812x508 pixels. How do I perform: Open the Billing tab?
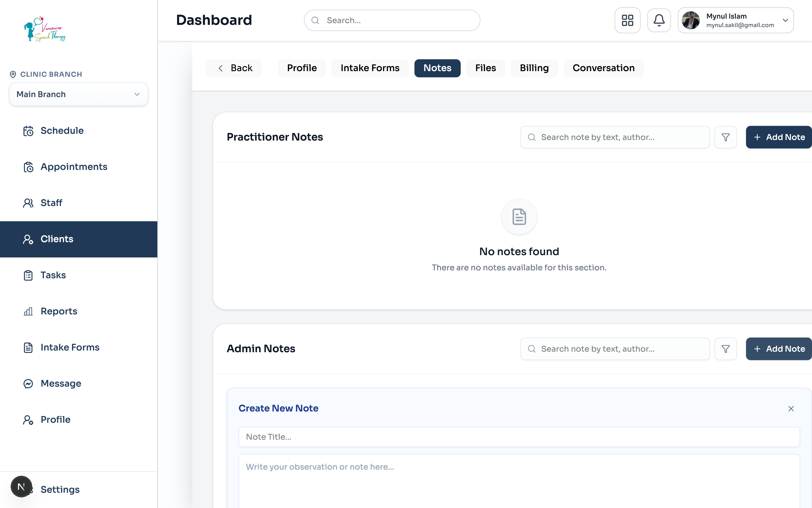pos(534,68)
